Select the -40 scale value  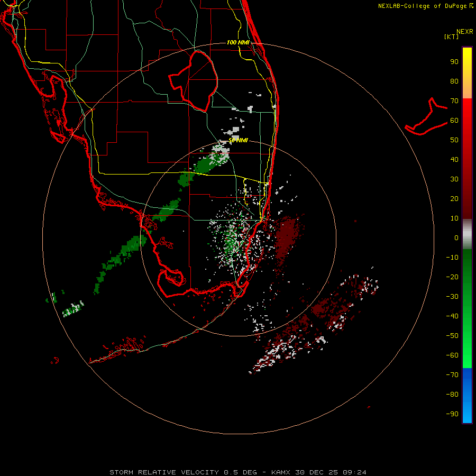point(452,316)
